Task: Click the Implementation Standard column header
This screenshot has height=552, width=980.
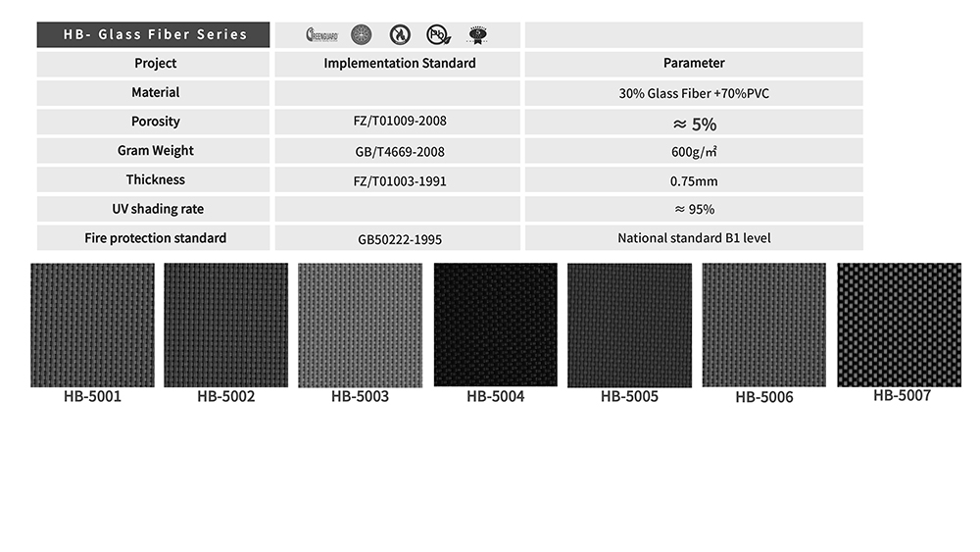Action: [399, 64]
